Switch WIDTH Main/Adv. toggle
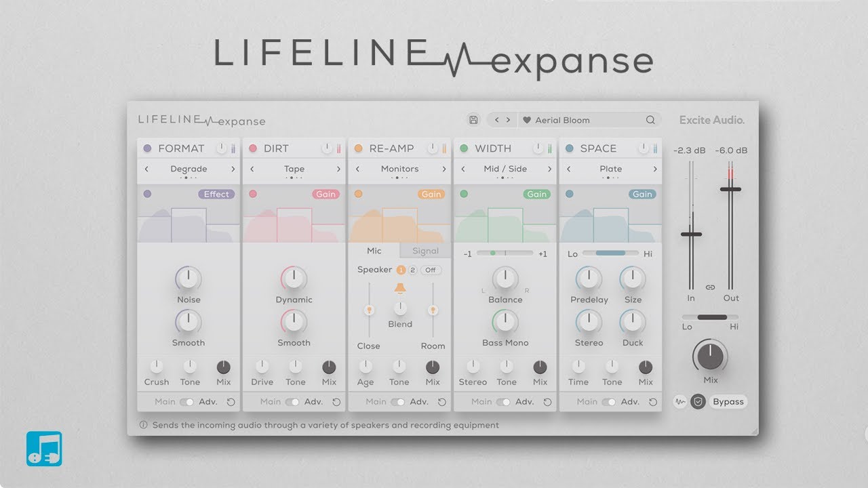This screenshot has width=868, height=488. click(x=503, y=402)
